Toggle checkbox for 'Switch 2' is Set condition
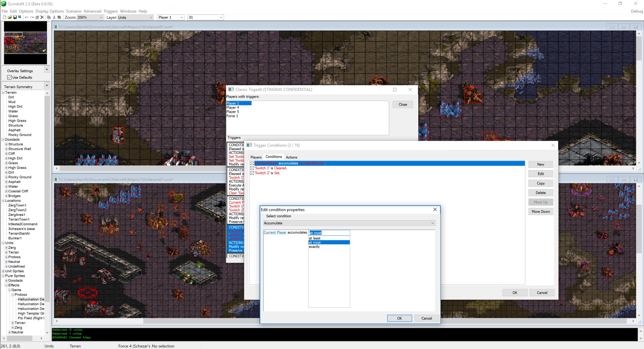This screenshot has height=349, width=644. point(252,173)
